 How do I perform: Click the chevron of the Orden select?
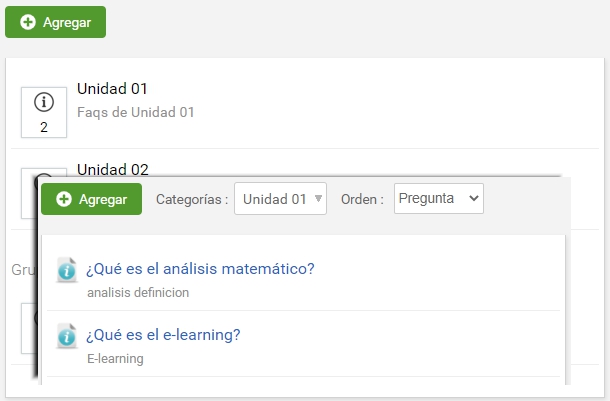pyautogui.click(x=473, y=198)
